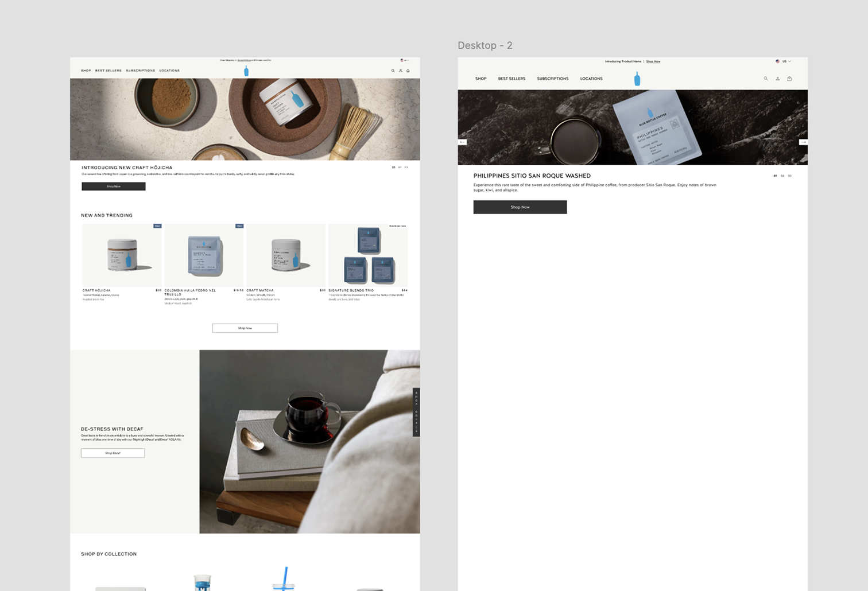Open region selector in left frame header

(404, 60)
